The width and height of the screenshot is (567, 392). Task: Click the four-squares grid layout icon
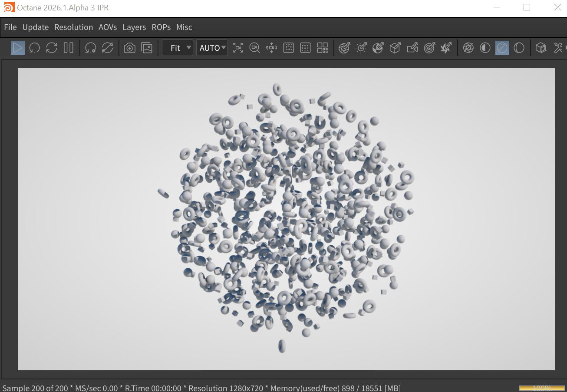click(x=322, y=48)
